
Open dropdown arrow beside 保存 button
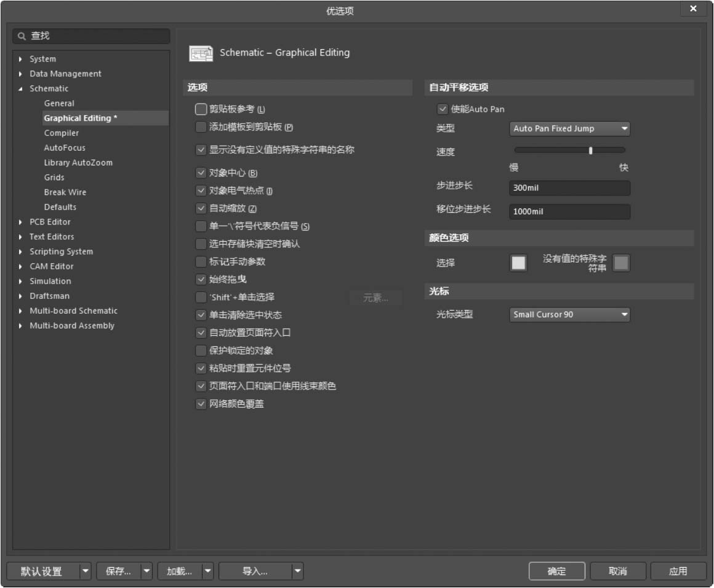pos(146,571)
